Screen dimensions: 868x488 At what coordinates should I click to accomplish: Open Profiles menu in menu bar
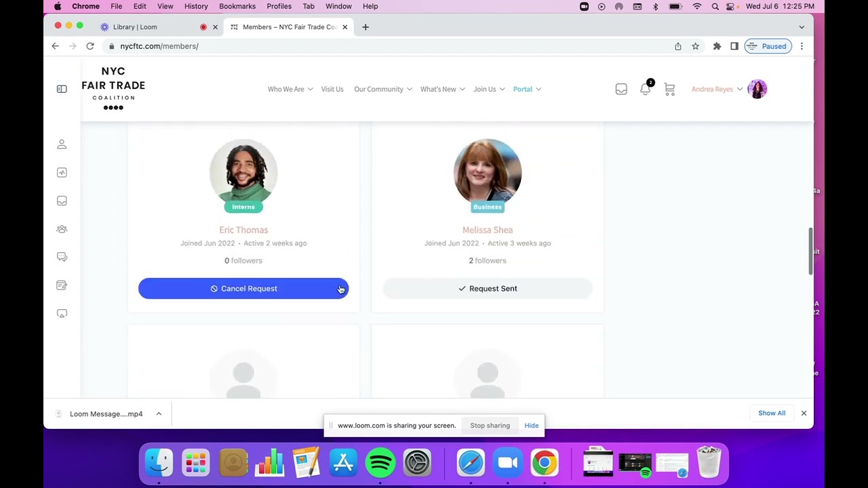pos(279,6)
